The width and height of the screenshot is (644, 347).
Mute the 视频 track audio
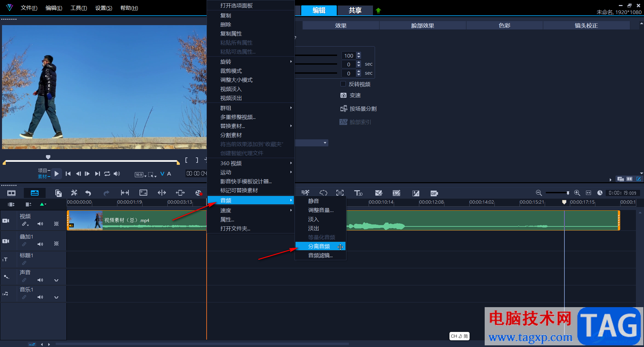coord(40,224)
